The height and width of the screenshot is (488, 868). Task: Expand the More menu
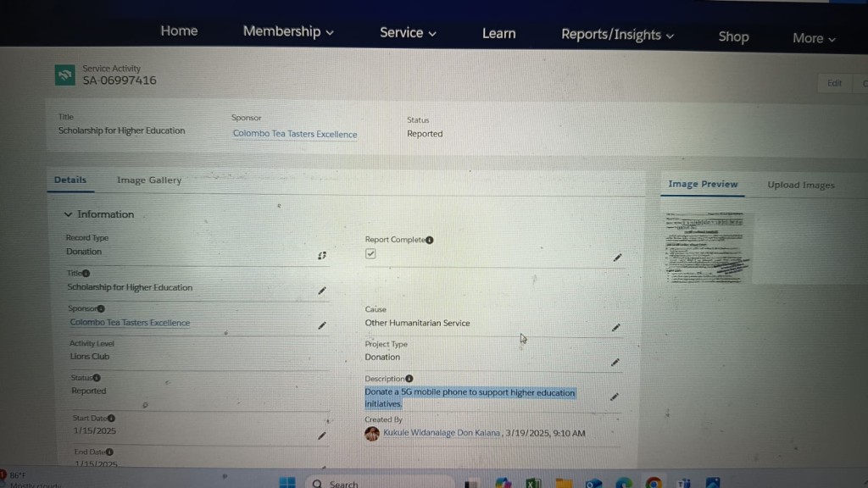814,38
